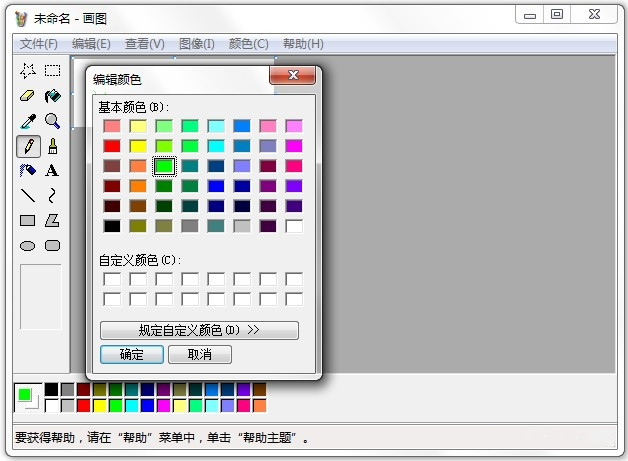
Task: Open the 图像(I) menu
Action: [196, 44]
